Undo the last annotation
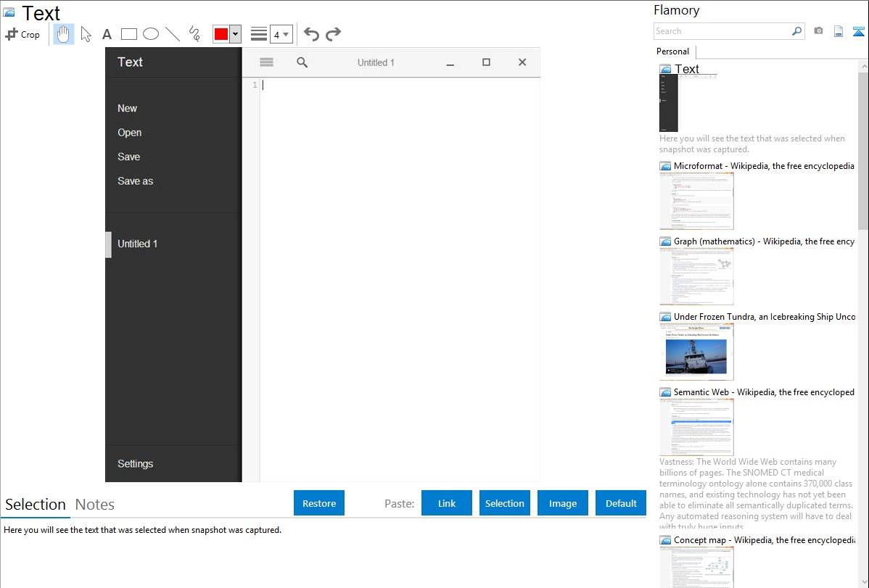 coord(311,34)
